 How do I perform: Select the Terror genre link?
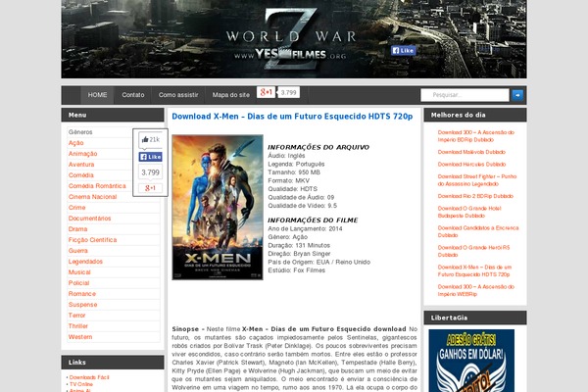click(76, 316)
